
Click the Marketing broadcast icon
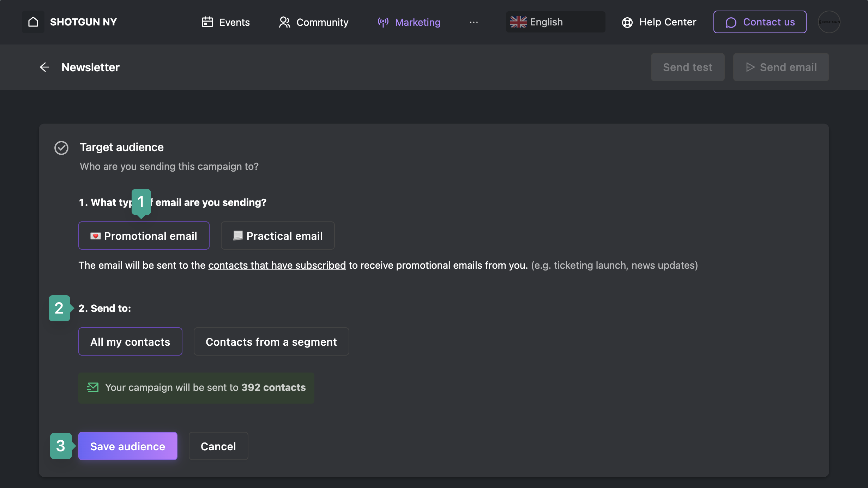(x=383, y=22)
